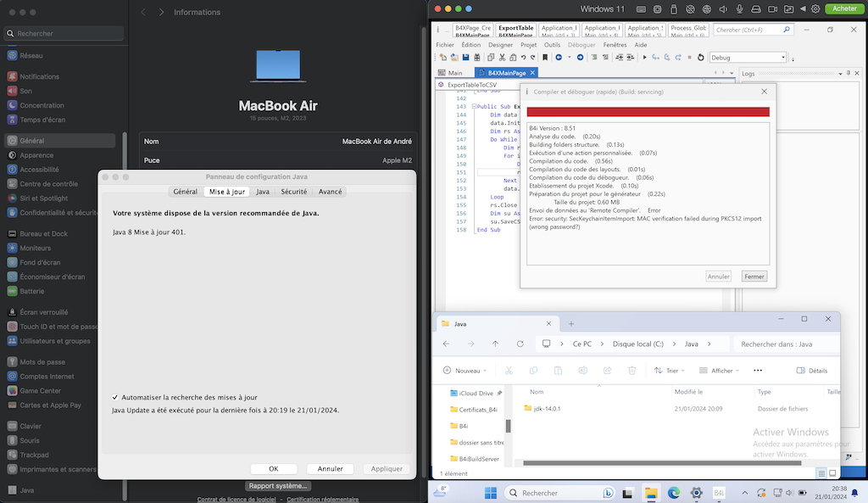868x503 pixels.
Task: Click Disque local (C:) in breadcrumb
Action: (637, 344)
